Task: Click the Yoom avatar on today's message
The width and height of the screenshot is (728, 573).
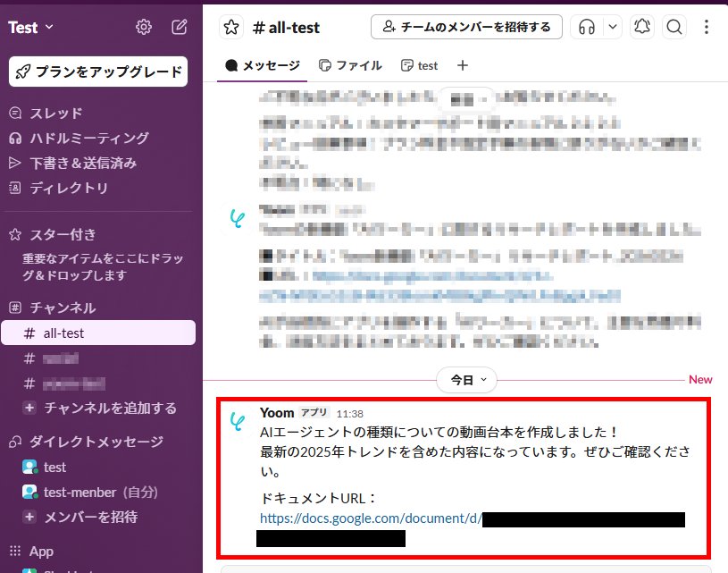Action: tap(238, 422)
